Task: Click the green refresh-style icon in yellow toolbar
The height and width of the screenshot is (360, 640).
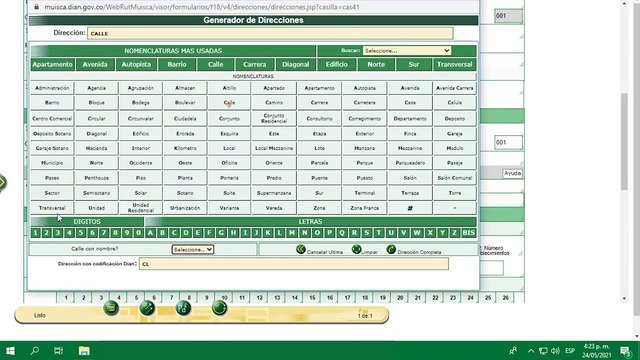Action: [x=219, y=308]
